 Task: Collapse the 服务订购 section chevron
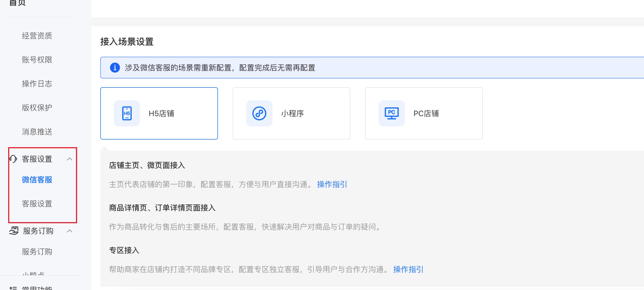(x=70, y=231)
